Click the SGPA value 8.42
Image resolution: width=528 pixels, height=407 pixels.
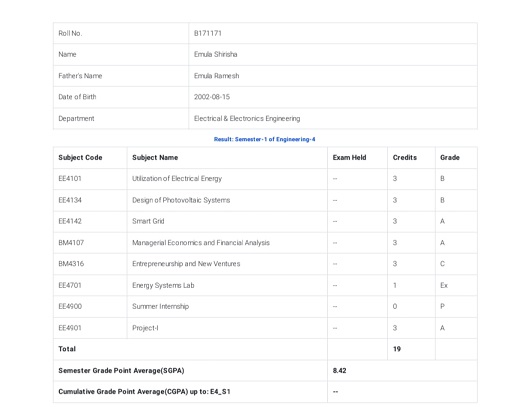(339, 371)
